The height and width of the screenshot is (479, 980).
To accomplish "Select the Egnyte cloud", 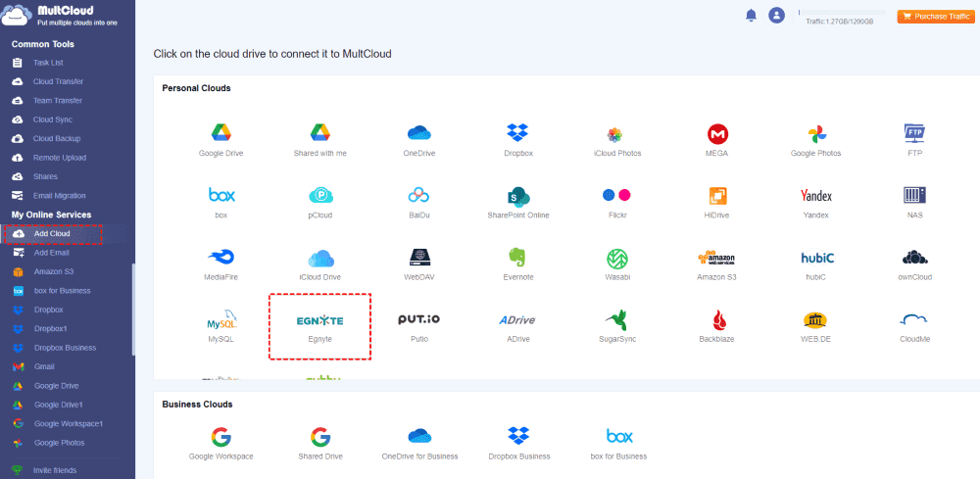I will [320, 326].
